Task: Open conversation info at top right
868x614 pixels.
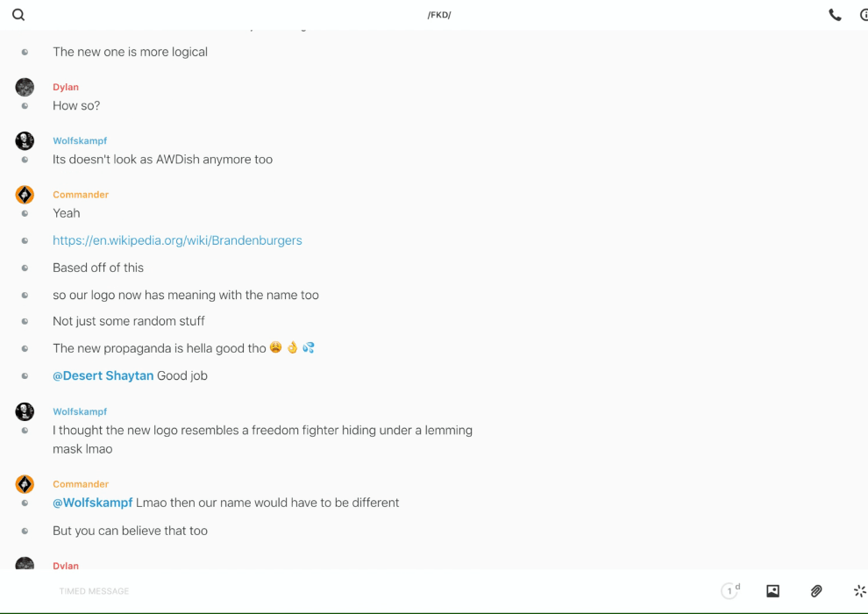Action: pos(863,15)
